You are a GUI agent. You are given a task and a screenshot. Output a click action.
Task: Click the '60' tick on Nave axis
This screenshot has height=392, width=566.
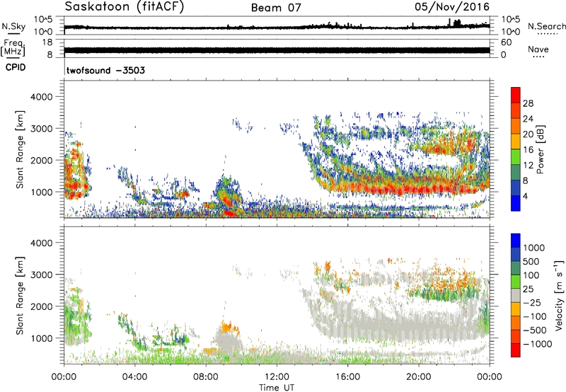[507, 42]
